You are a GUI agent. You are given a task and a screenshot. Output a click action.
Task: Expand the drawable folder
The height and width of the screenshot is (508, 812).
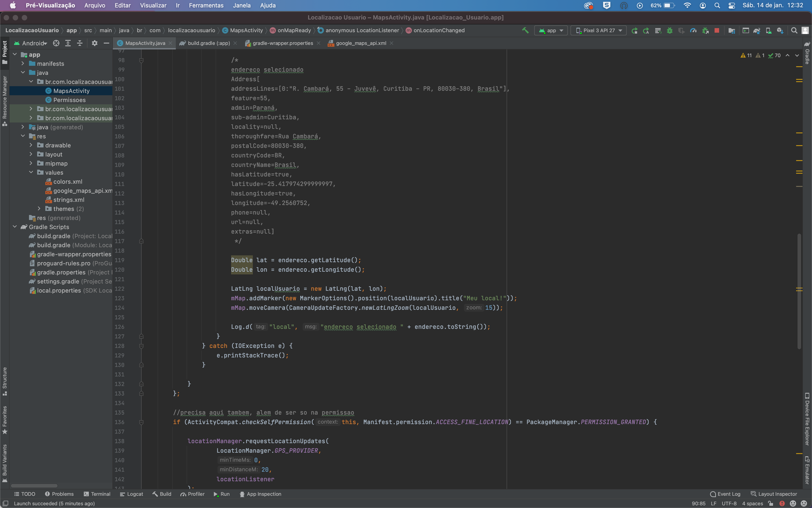pyautogui.click(x=31, y=145)
